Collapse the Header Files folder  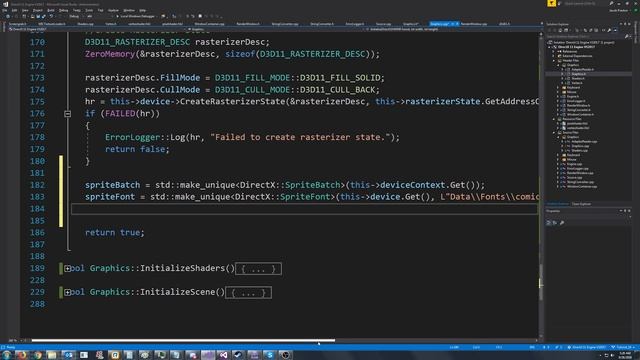554,60
